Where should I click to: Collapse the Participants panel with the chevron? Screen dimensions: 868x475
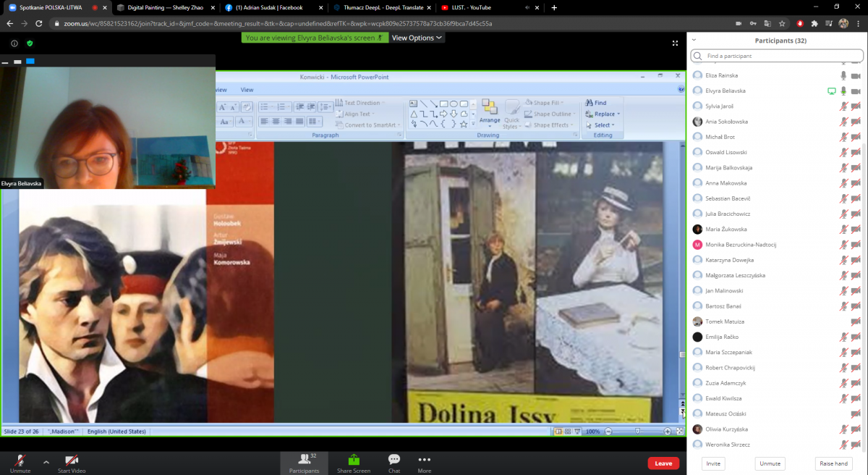click(694, 41)
